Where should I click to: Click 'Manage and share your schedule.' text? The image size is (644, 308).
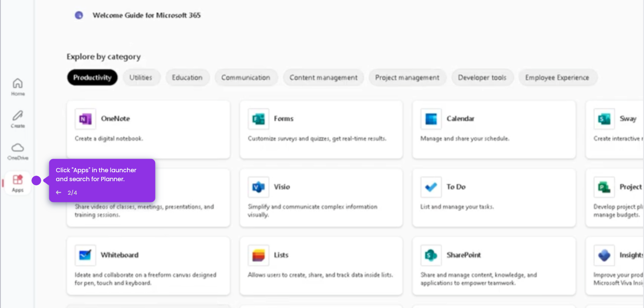pos(465,139)
